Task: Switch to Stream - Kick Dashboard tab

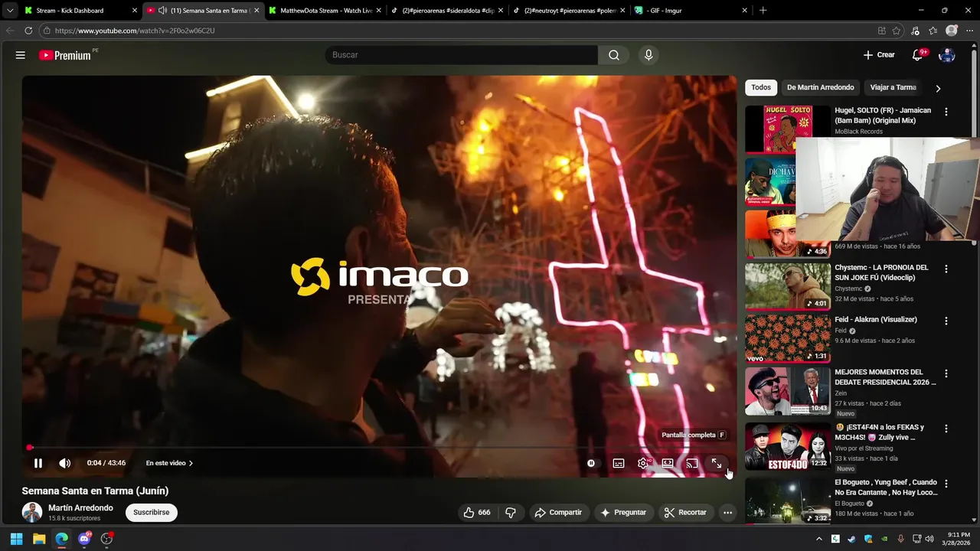Action: [81, 11]
